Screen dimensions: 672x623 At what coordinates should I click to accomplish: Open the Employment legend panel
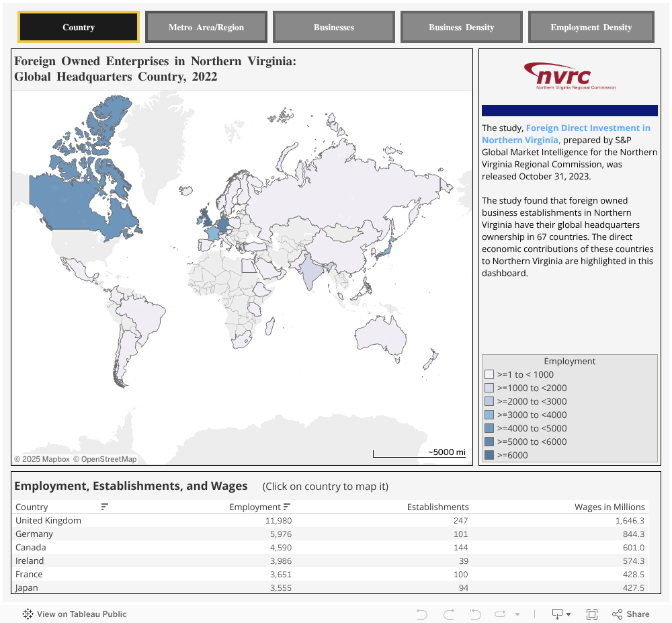pos(569,361)
